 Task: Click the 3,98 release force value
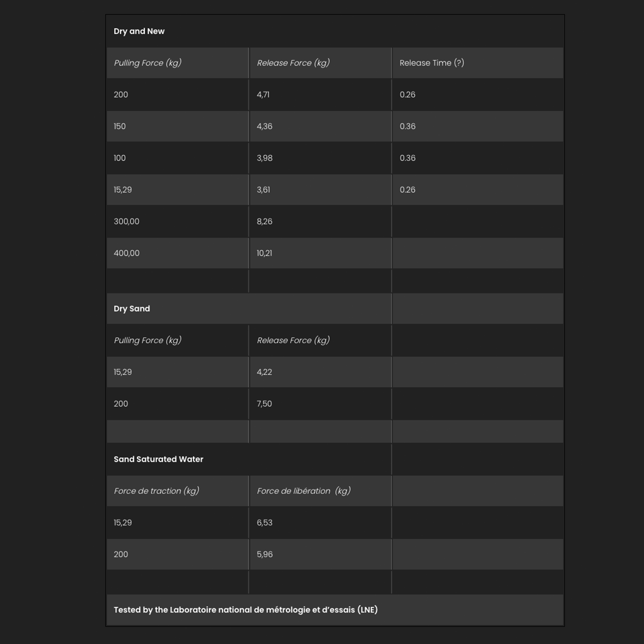click(265, 158)
